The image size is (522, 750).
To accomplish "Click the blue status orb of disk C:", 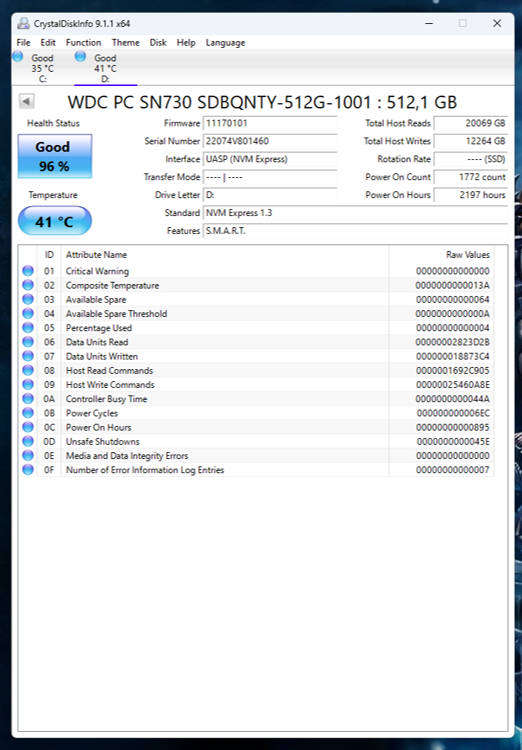I will click(x=18, y=56).
